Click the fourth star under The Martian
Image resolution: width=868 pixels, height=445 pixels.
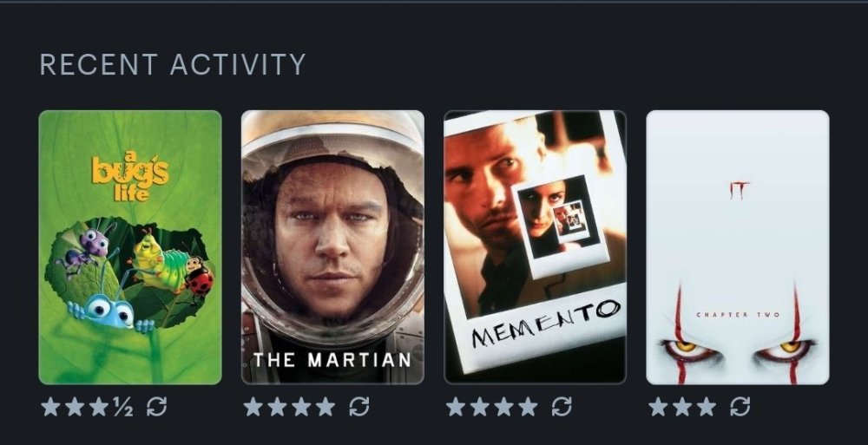(x=325, y=407)
